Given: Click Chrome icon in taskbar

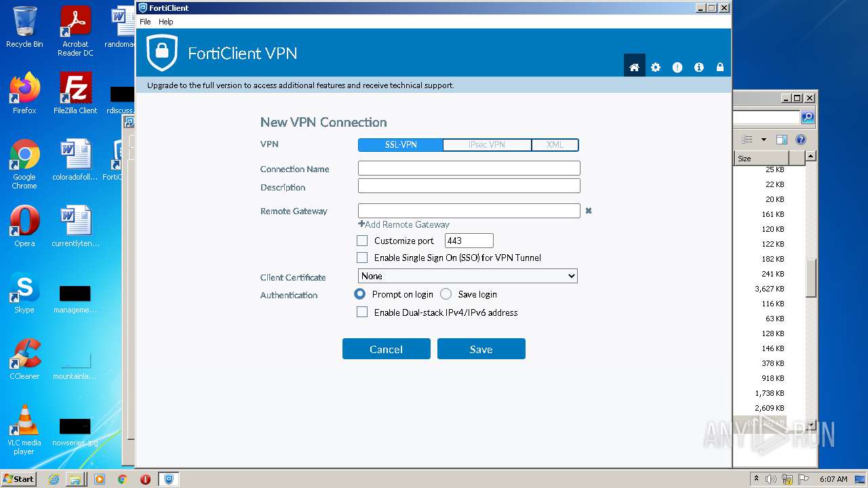Looking at the screenshot, I should point(122,479).
